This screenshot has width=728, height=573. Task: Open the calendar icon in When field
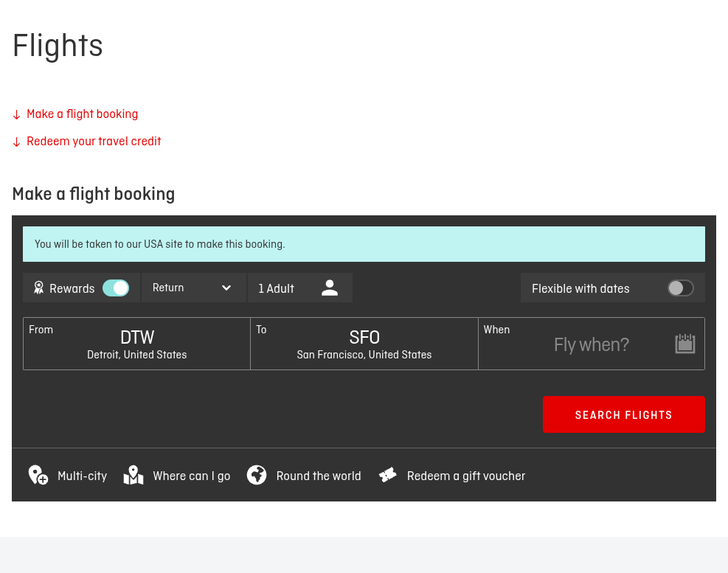[x=684, y=344]
